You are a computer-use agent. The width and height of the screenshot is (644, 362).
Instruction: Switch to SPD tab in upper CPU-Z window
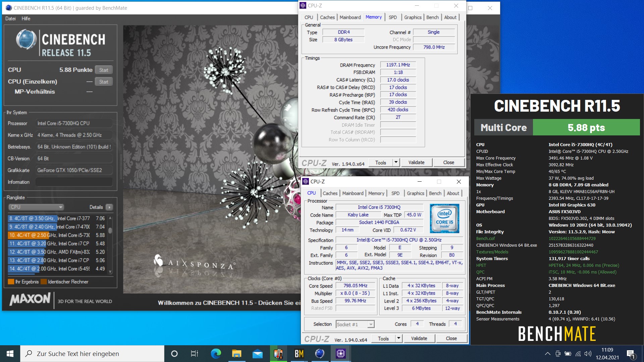(x=393, y=17)
